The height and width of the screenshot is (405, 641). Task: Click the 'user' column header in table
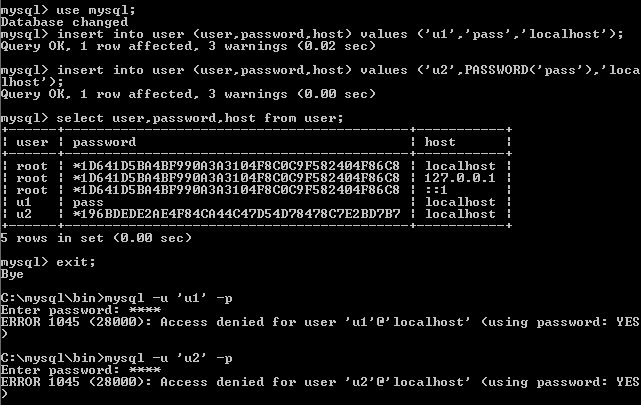point(32,142)
